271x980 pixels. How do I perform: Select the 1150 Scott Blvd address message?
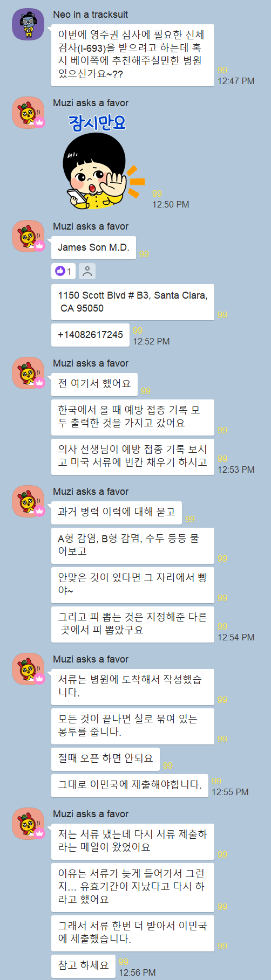tap(133, 302)
